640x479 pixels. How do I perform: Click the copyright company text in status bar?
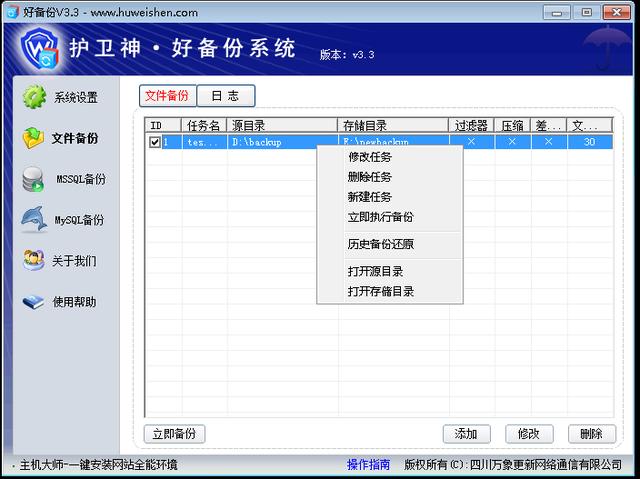(513, 464)
